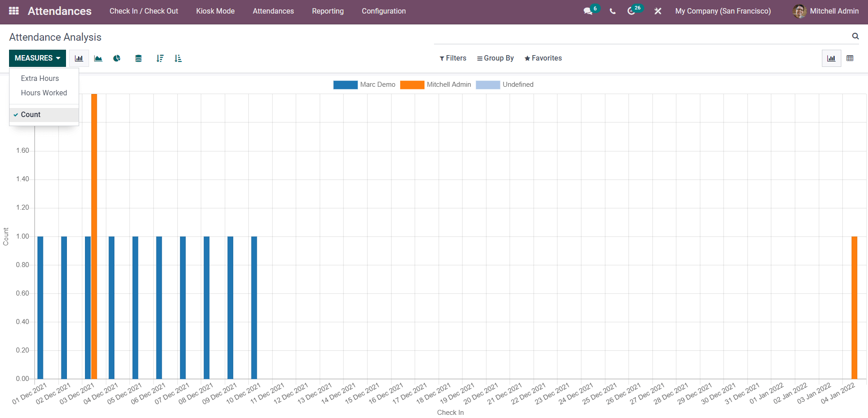Toggle Marc Demo legend series
Image resolution: width=868 pixels, height=418 pixels.
377,85
